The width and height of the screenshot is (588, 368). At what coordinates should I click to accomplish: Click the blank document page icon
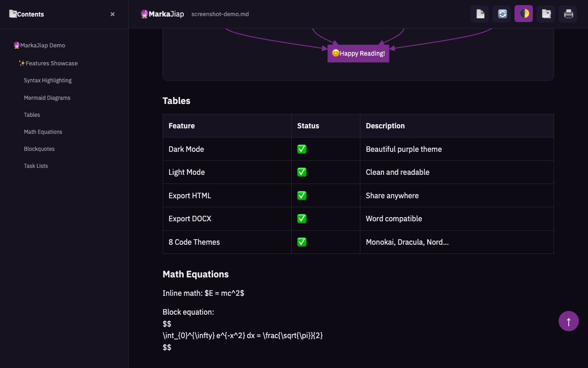[x=480, y=14]
